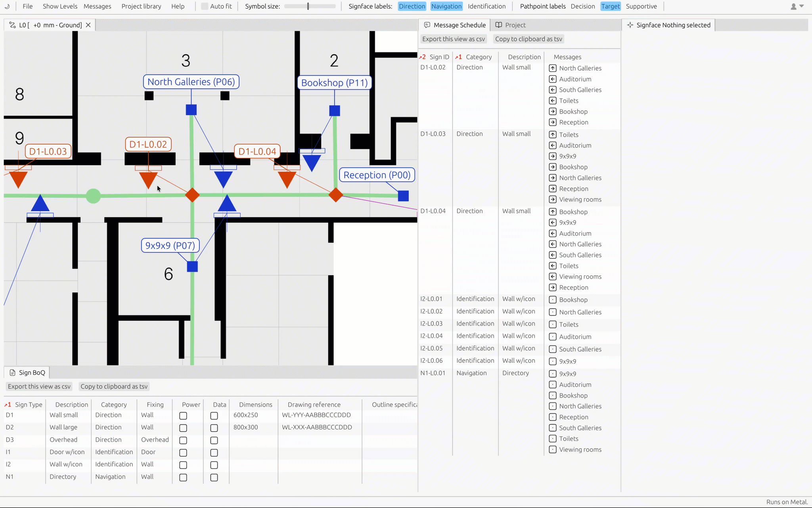Image resolution: width=812 pixels, height=508 pixels.
Task: Click the up-arrow icon beside North Galleries
Action: (x=553, y=68)
